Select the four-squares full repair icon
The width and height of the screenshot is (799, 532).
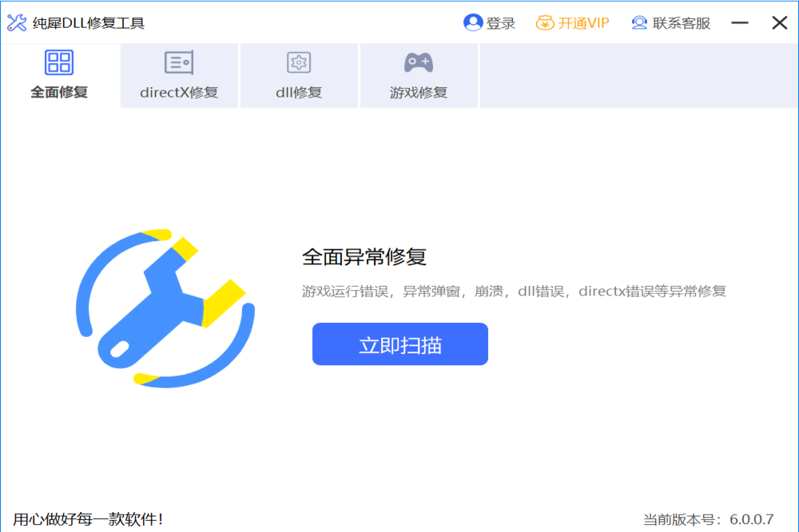[x=59, y=62]
